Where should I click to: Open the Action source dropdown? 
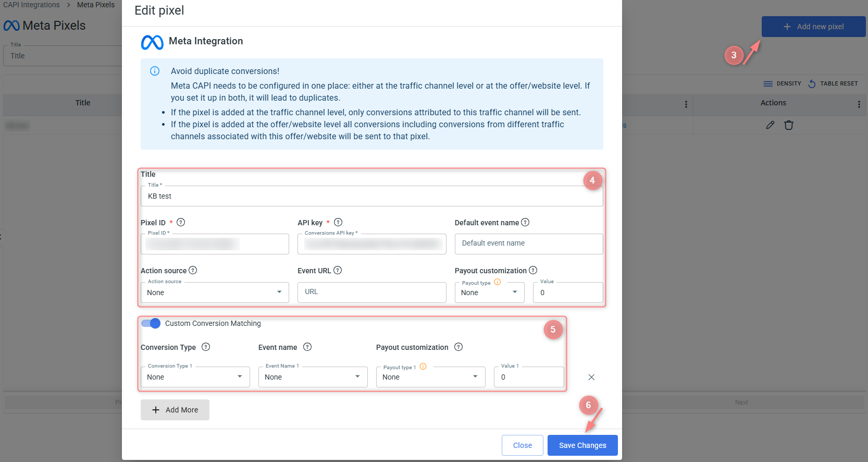point(215,293)
